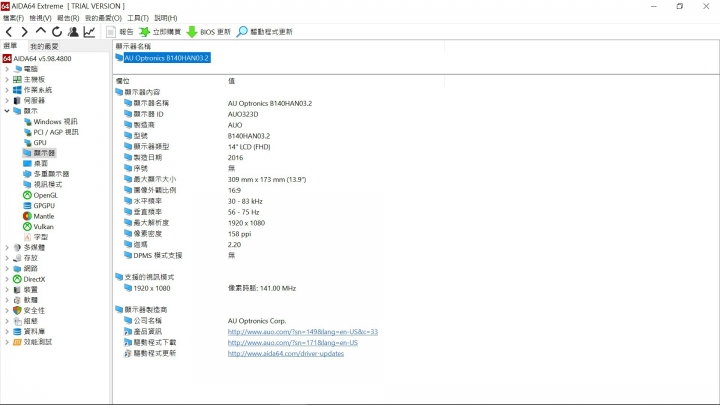Select the 資料庫 database tree item

pos(29,332)
